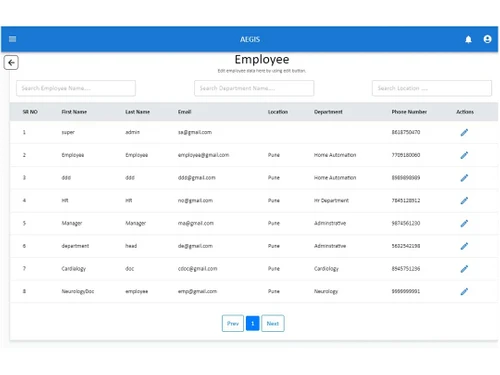This screenshot has width=500, height=375.
Task: Click the 'Neurology' department cell
Action: click(x=326, y=291)
